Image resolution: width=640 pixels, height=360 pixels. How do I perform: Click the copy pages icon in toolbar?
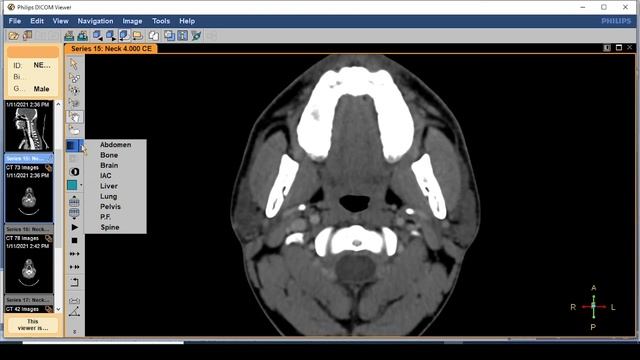[154, 36]
